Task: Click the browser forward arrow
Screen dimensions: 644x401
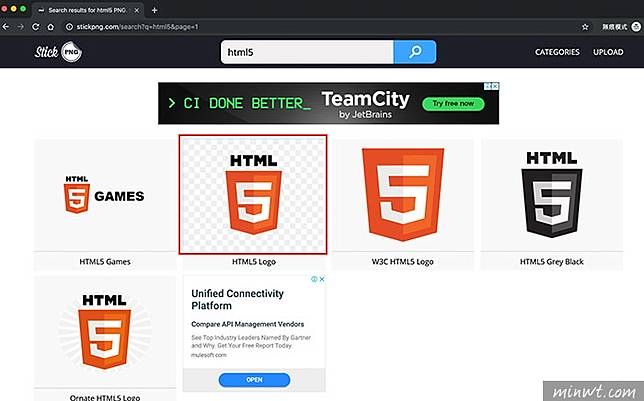Action: [x=21, y=27]
